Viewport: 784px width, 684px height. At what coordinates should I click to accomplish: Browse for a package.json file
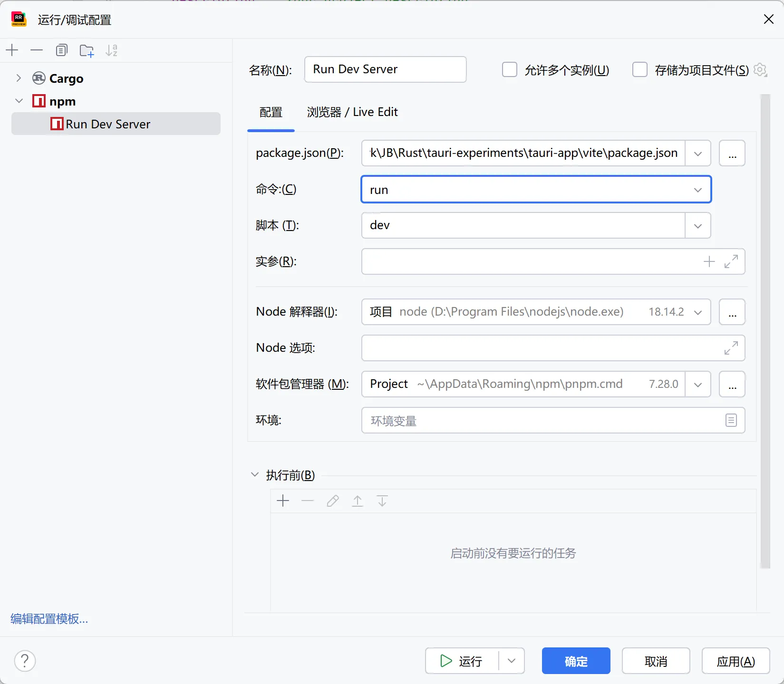(x=732, y=153)
